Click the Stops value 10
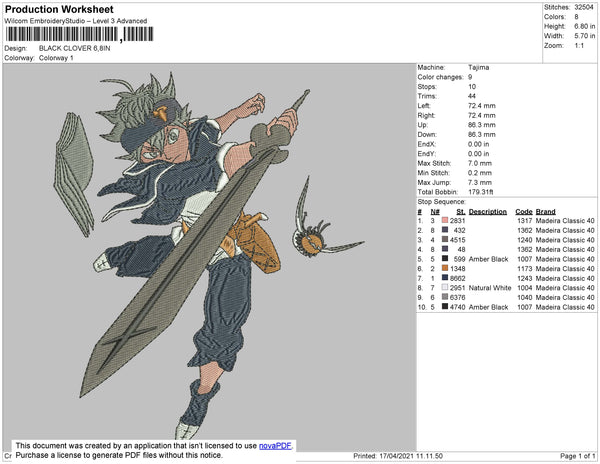This screenshot has height=464, width=600. [x=472, y=86]
